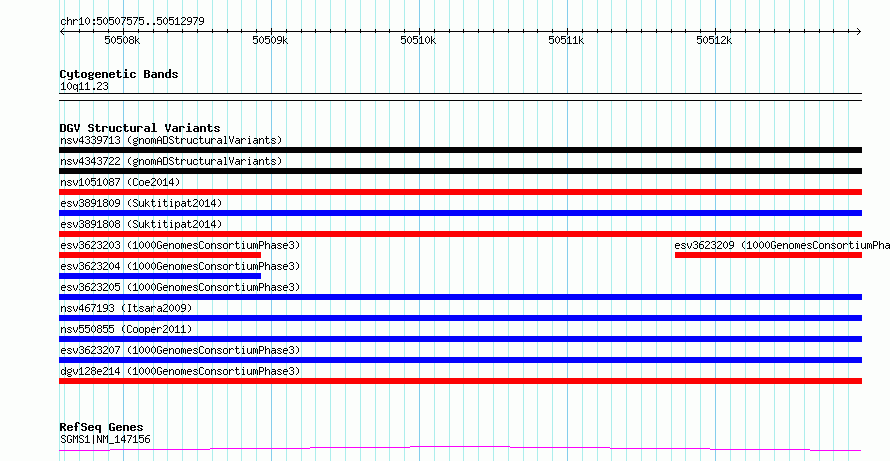Screen dimensions: 890x461
Task: Open nsv550855 (Cooper2011) variant label
Action: [x=126, y=329]
